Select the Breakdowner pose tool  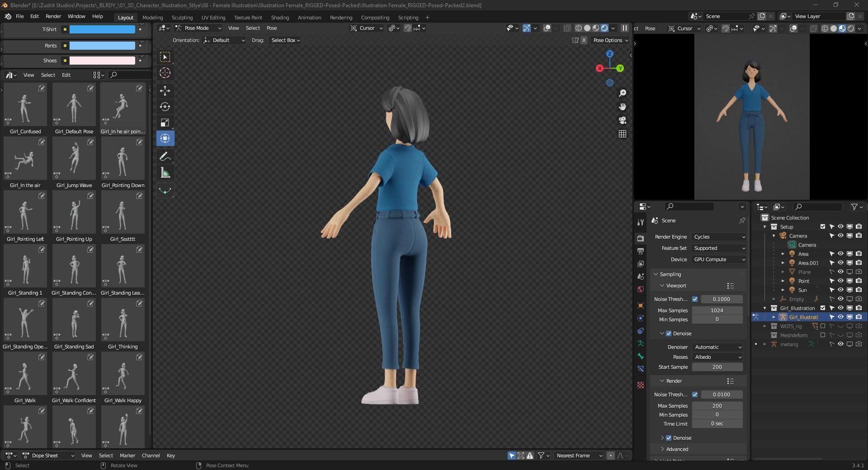165,191
